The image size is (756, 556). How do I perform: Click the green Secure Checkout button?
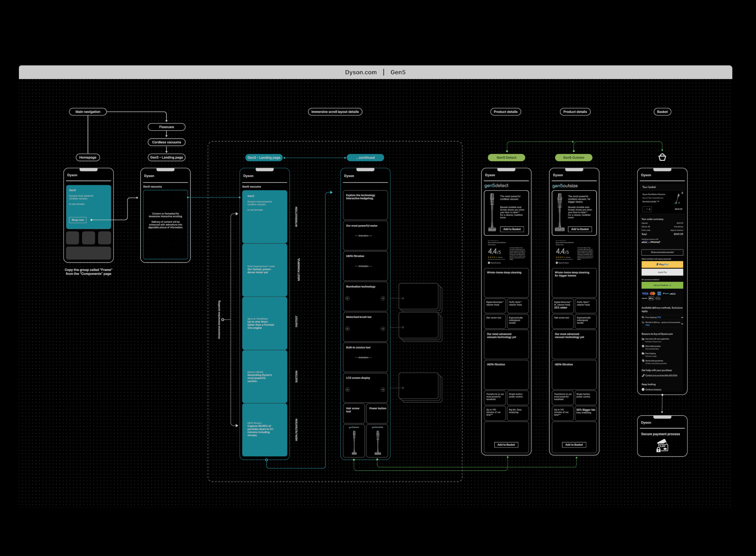click(x=662, y=285)
